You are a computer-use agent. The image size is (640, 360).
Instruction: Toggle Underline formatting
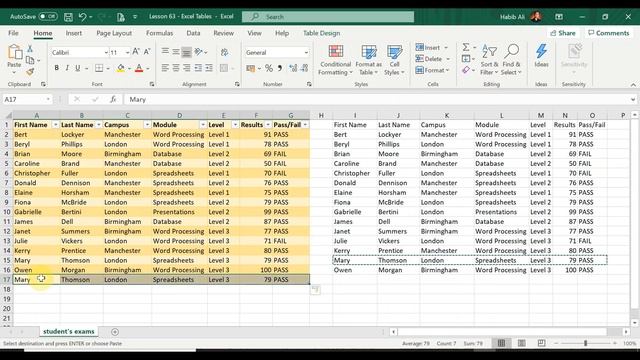tap(78, 68)
